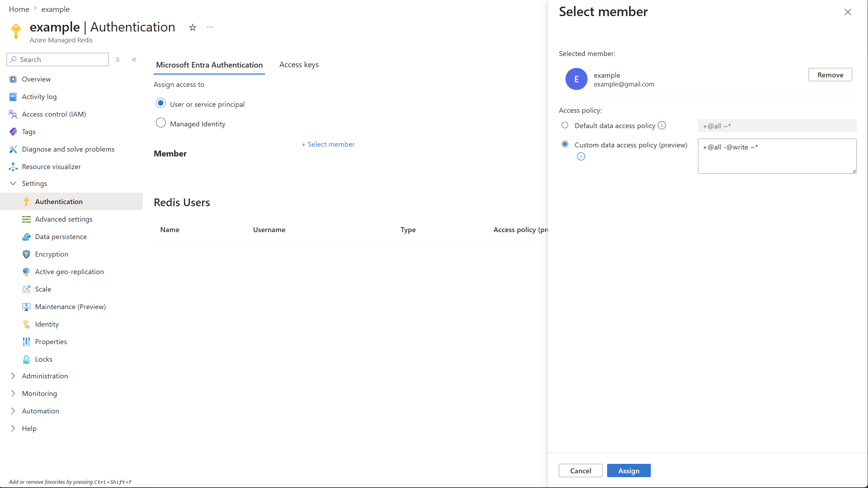Click the Resource visualizer icon
The image size is (868, 488).
13,167
